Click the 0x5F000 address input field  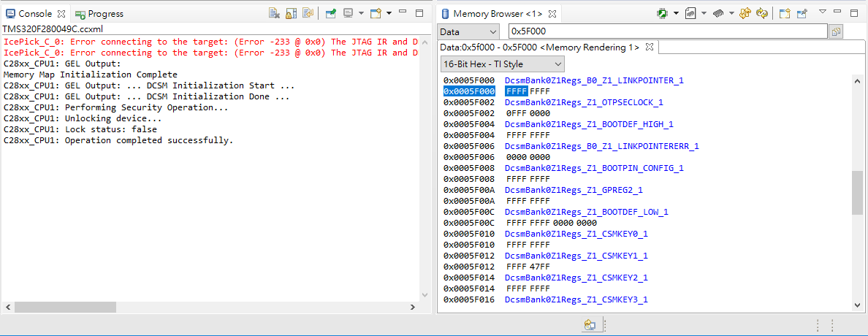coord(668,32)
